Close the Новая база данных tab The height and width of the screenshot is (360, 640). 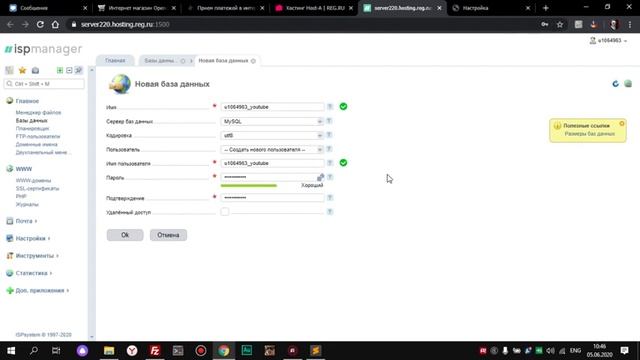tap(253, 61)
